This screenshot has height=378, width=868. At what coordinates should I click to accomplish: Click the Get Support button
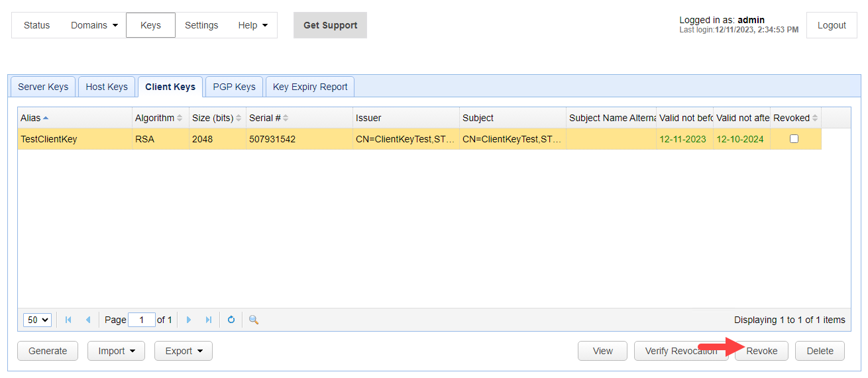tap(330, 25)
